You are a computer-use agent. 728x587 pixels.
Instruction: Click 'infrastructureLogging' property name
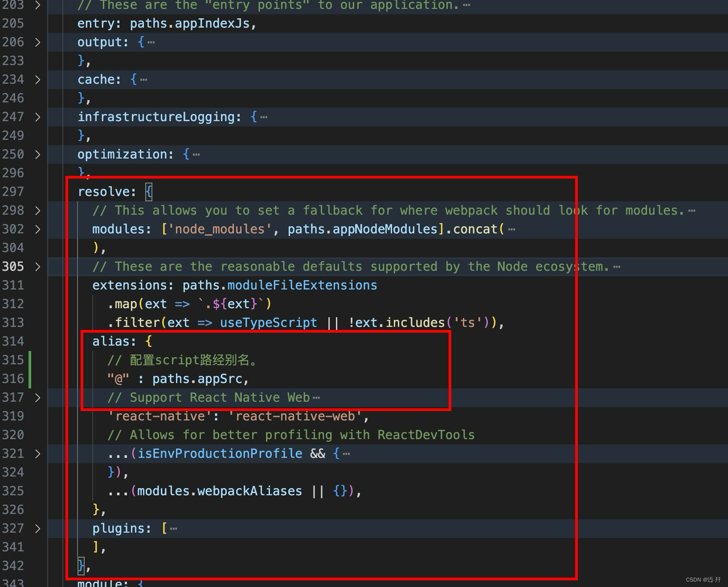click(x=156, y=117)
